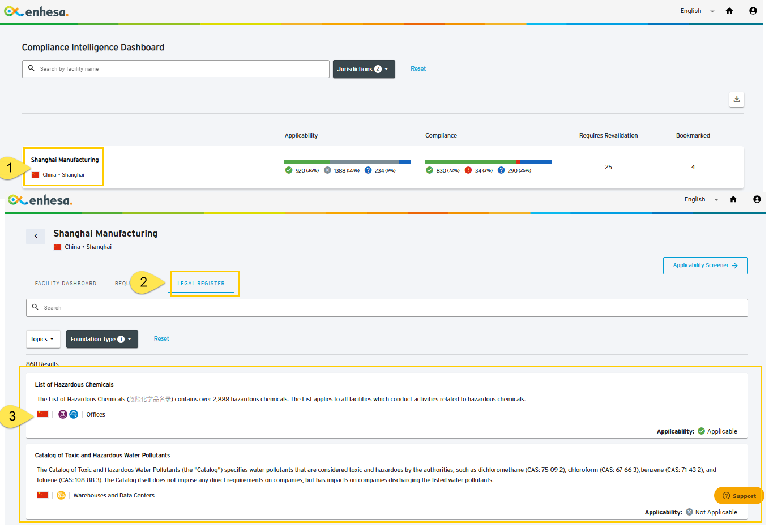
Task: Click the purple chemical topic icon
Action: [x=63, y=414]
